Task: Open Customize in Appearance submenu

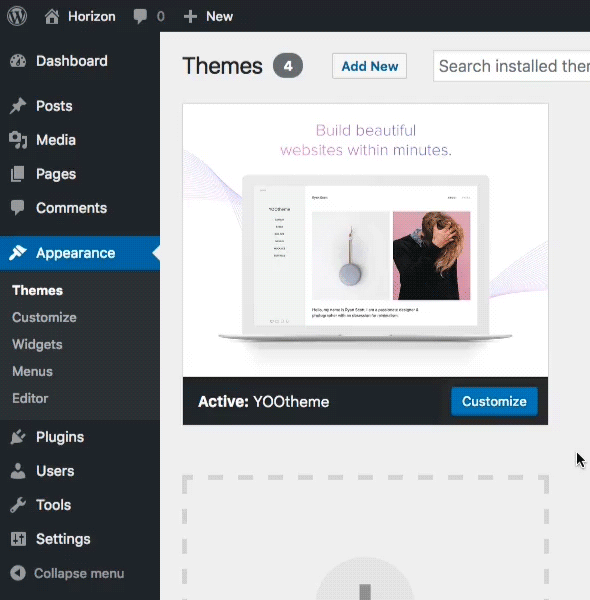Action: coord(44,317)
